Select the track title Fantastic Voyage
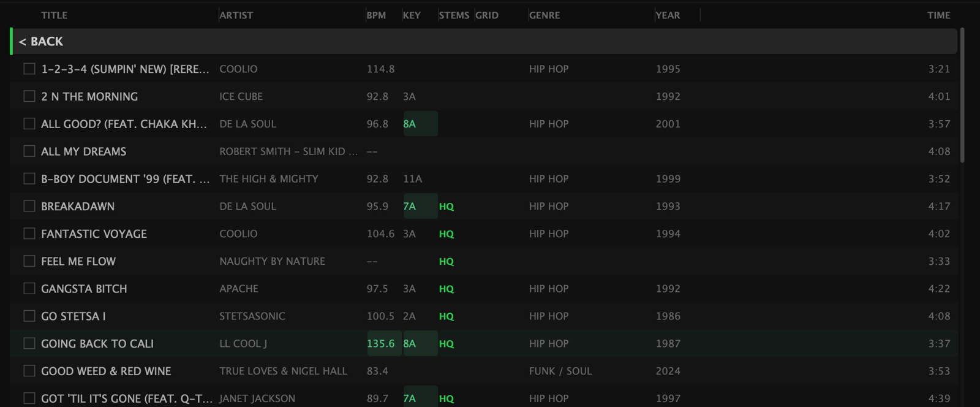Image resolution: width=980 pixels, height=407 pixels. pos(94,234)
